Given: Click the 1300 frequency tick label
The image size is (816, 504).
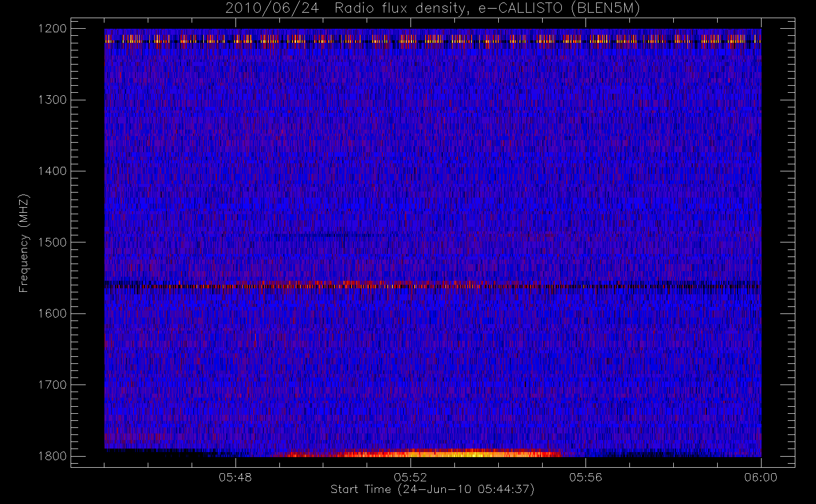Looking at the screenshot, I should coord(52,100).
